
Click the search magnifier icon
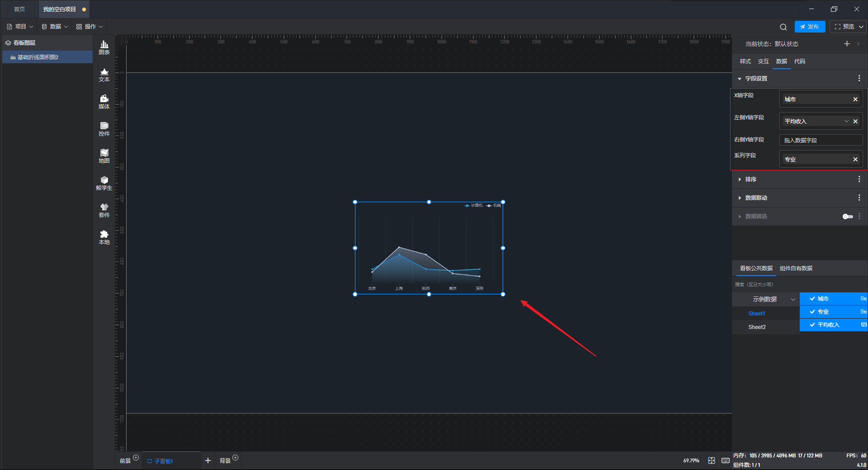(783, 27)
